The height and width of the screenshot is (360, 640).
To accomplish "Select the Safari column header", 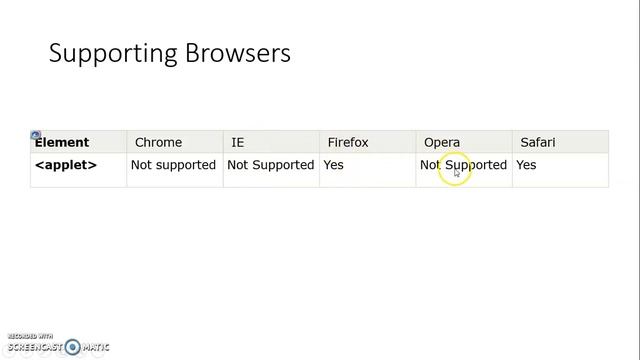I will [560, 142].
